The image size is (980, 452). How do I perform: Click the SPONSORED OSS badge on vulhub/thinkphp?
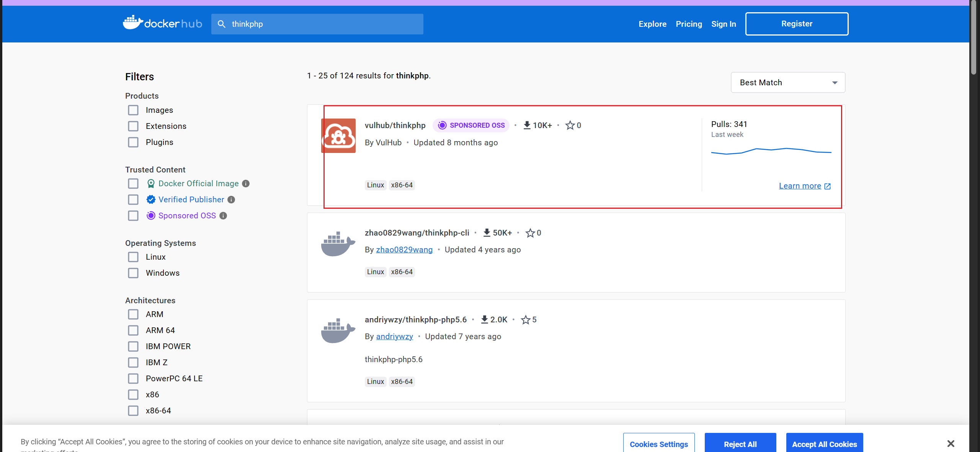coord(470,125)
